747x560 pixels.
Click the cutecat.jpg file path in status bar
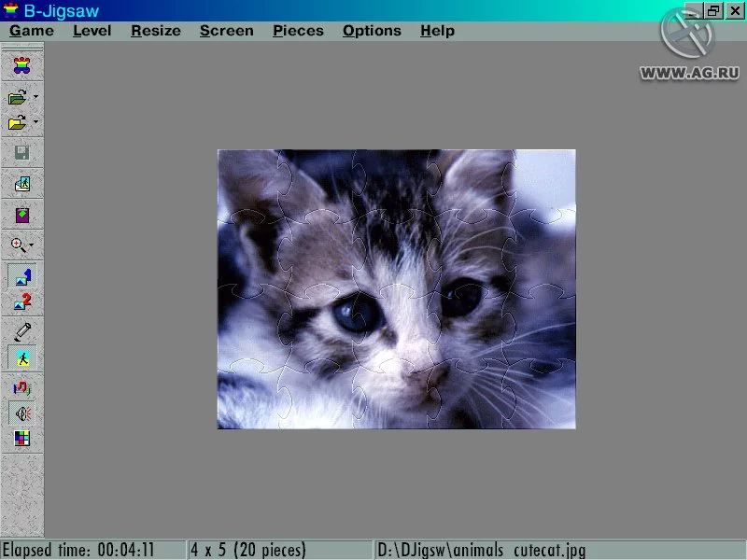click(481, 550)
